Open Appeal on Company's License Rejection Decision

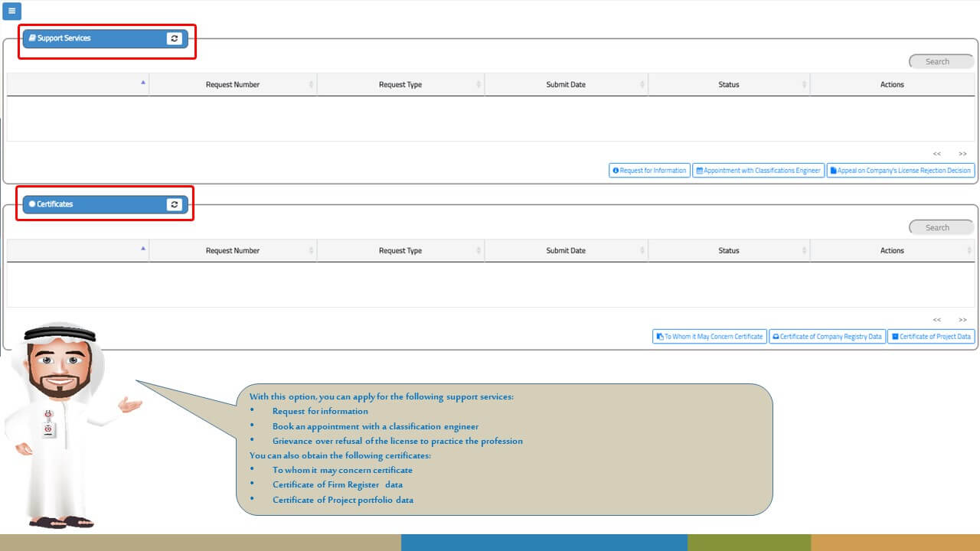pos(900,171)
